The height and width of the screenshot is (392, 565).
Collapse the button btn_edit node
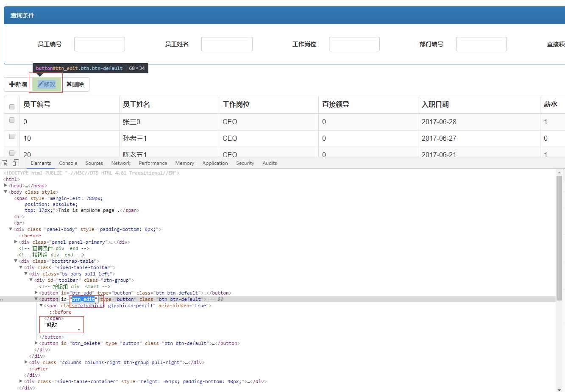36,299
